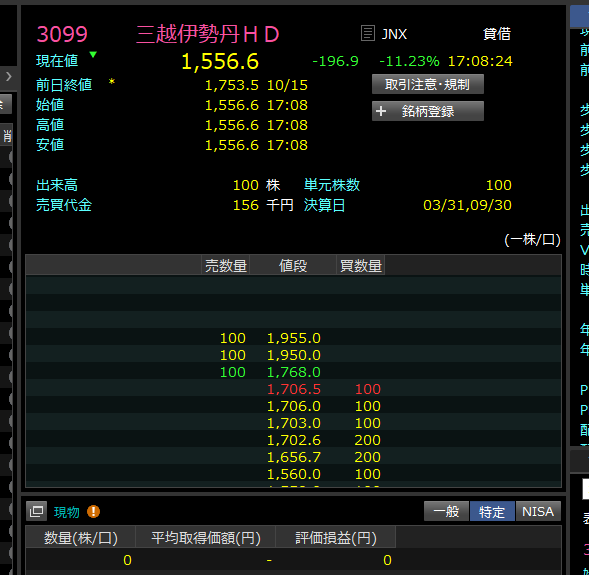The image size is (589, 575).
Task: Expand the left sidebar chevron arrow
Action: coord(8,77)
